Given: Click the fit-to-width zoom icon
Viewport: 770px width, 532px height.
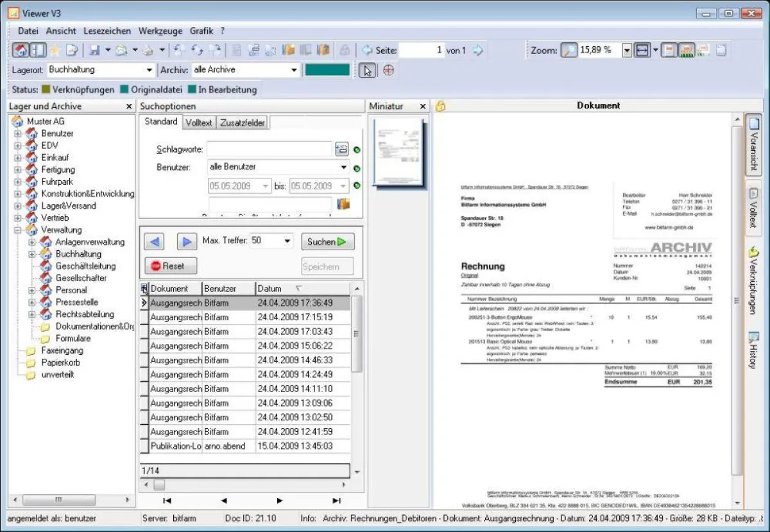Looking at the screenshot, I should [x=643, y=49].
